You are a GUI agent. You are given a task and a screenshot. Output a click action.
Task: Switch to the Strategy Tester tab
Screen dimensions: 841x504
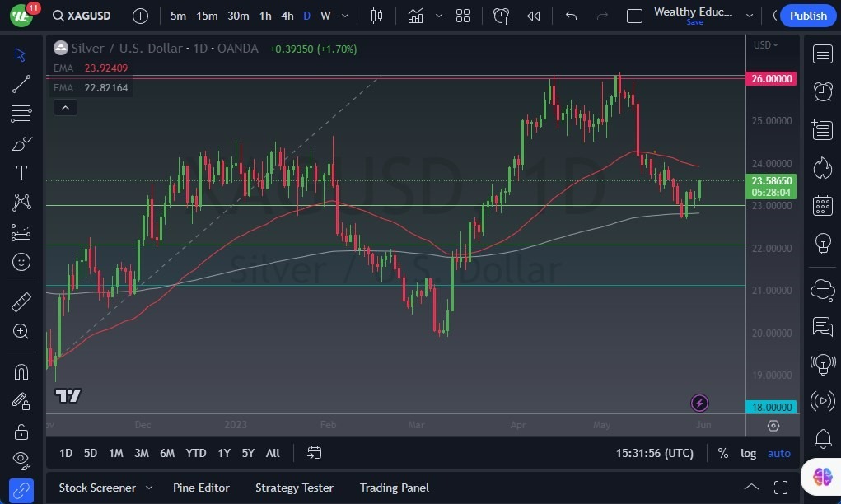click(294, 488)
